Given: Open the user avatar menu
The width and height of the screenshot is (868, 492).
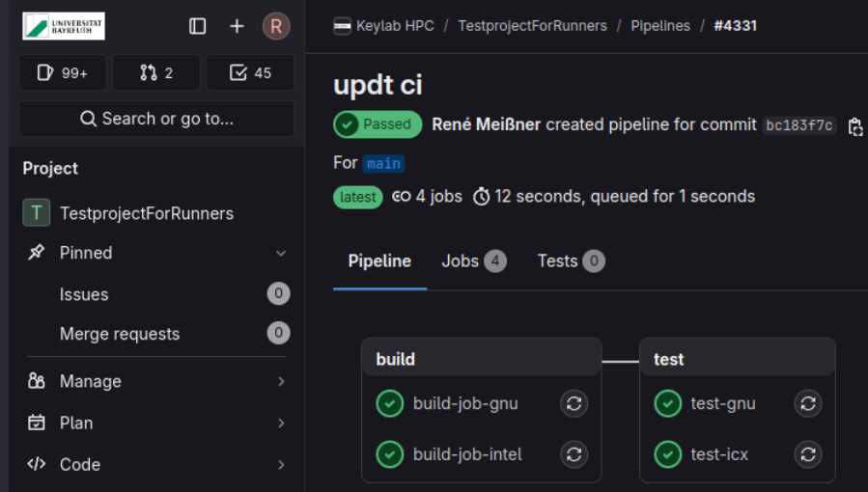Looking at the screenshot, I should 276,26.
